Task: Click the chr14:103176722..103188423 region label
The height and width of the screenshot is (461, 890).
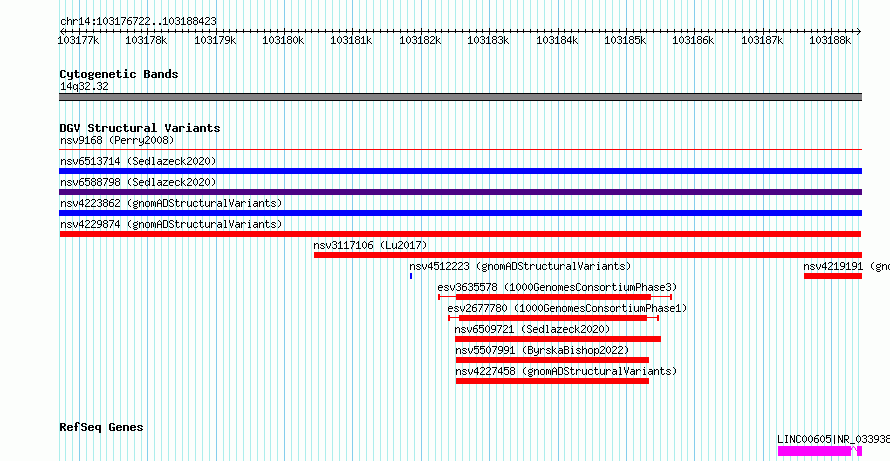Action: click(138, 22)
